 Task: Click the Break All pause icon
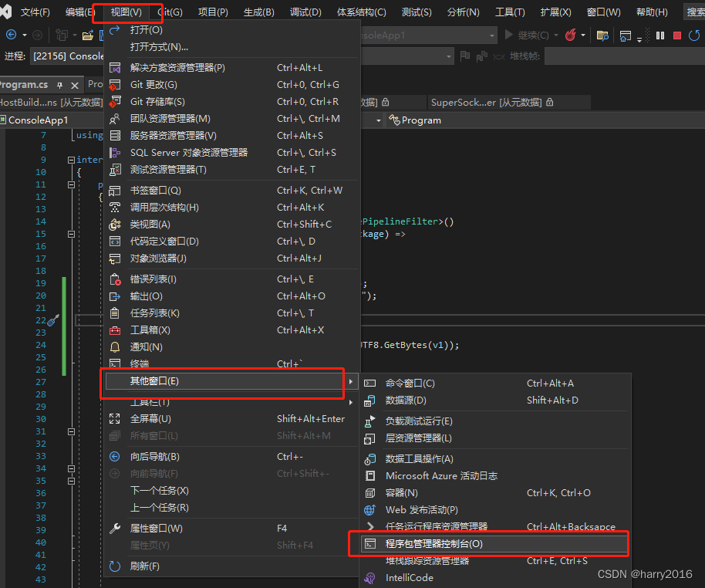pyautogui.click(x=659, y=35)
